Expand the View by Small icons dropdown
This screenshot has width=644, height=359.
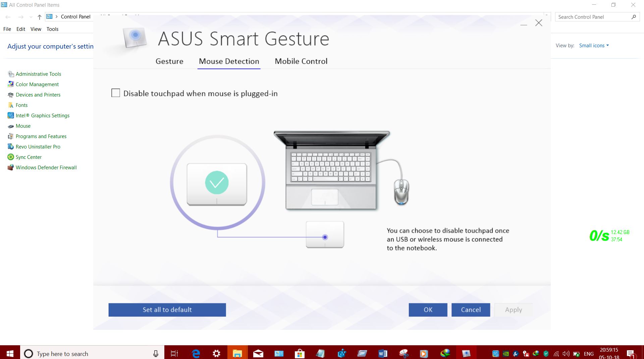tap(594, 46)
